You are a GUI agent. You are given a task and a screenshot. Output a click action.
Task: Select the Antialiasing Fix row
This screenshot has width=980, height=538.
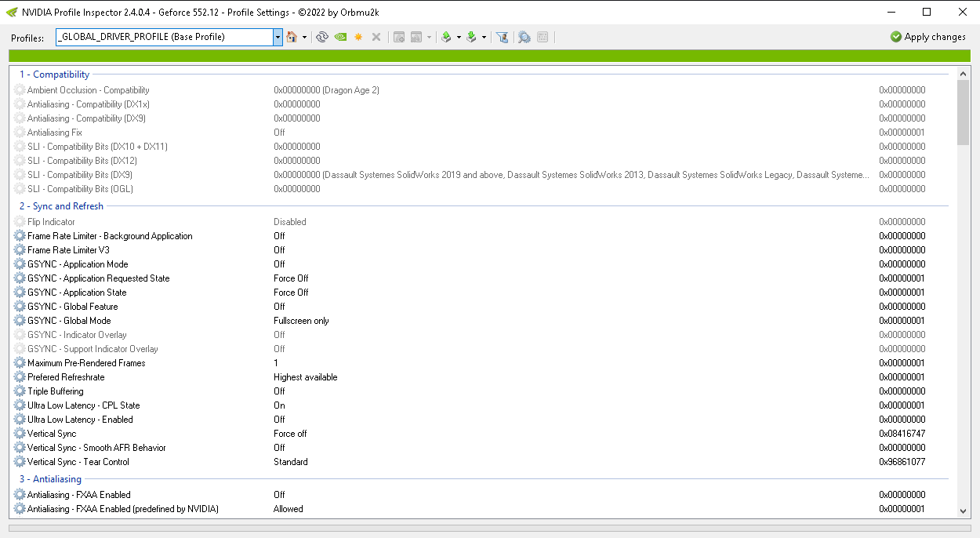tap(481, 133)
